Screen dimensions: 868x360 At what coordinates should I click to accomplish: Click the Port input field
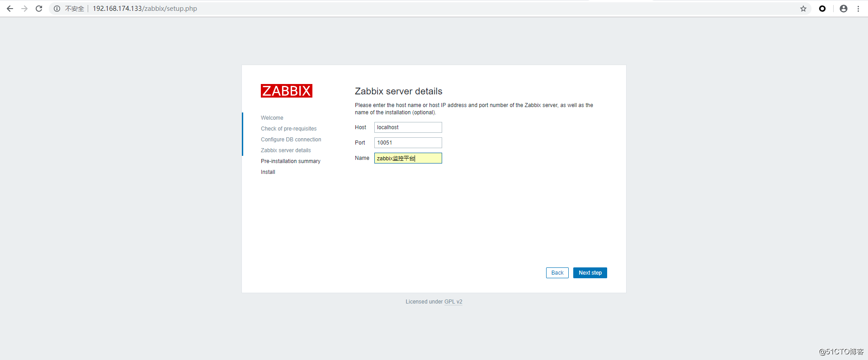pos(408,143)
